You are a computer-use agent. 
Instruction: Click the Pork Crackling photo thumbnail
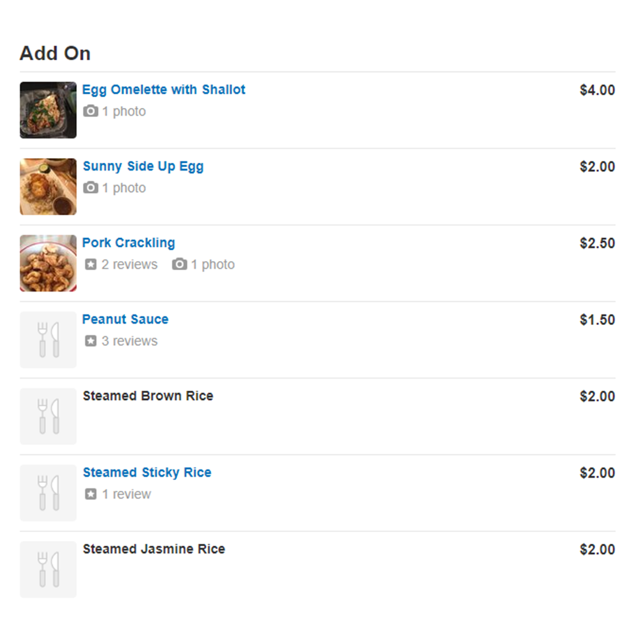pyautogui.click(x=48, y=264)
